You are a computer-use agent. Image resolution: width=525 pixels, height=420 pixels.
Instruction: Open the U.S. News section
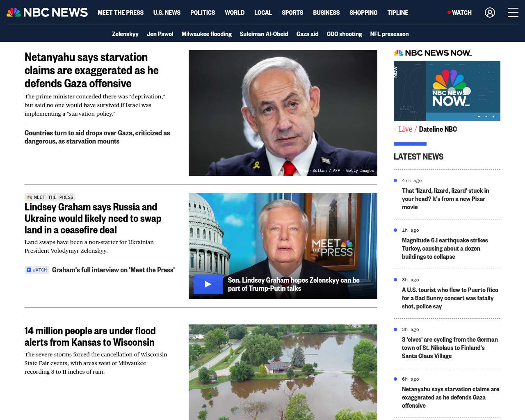click(167, 13)
